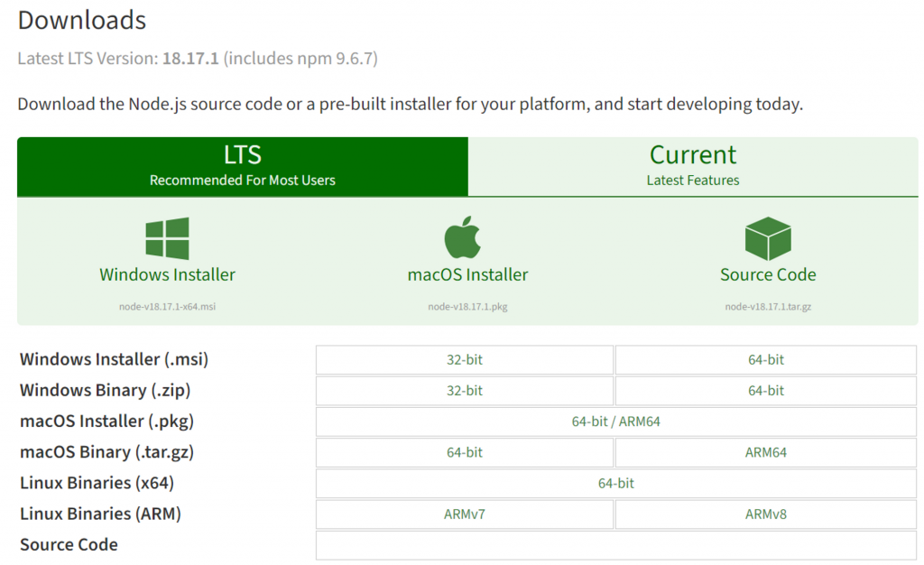Download node-v18.17.1-x64.msi file
Viewport: 924px width, 565px height.
pos(167,306)
